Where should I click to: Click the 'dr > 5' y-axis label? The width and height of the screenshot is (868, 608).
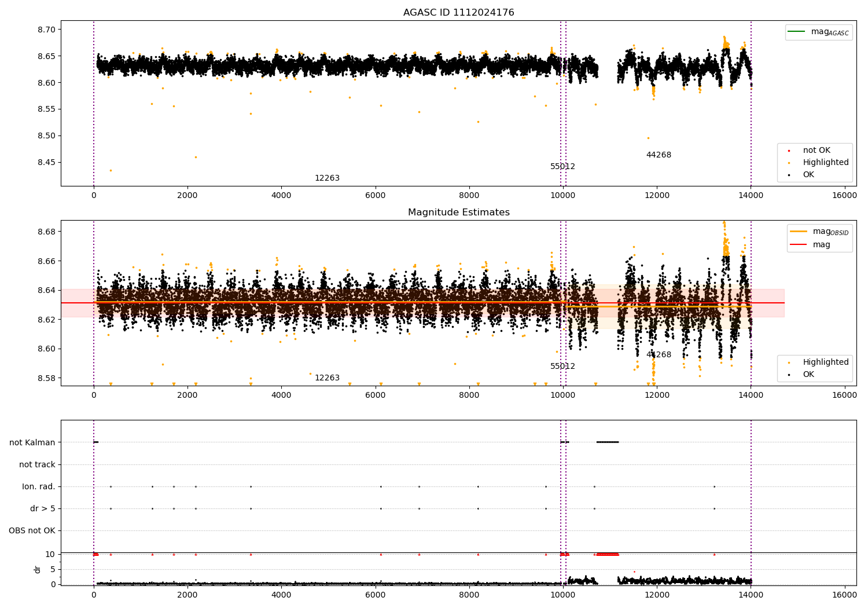43,509
